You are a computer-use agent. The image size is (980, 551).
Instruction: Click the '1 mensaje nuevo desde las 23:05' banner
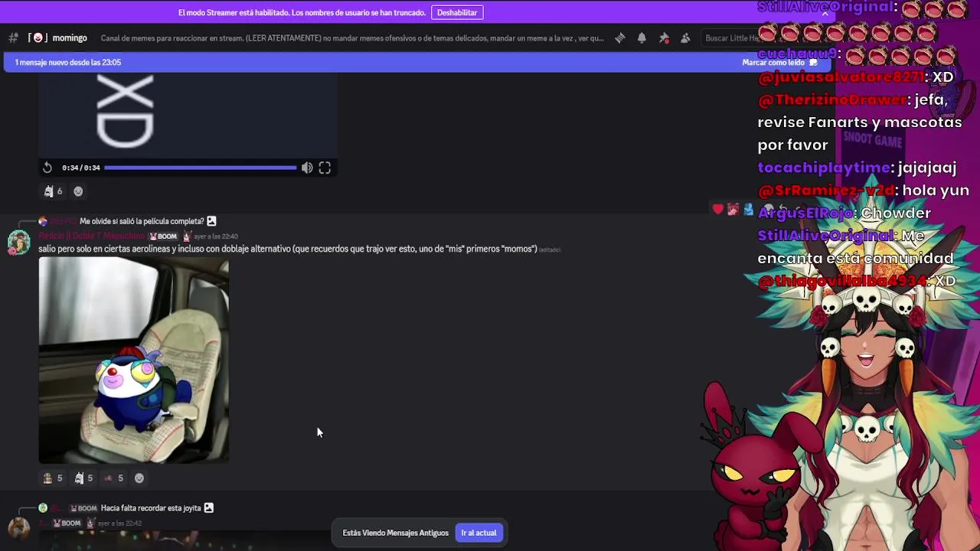pyautogui.click(x=68, y=63)
